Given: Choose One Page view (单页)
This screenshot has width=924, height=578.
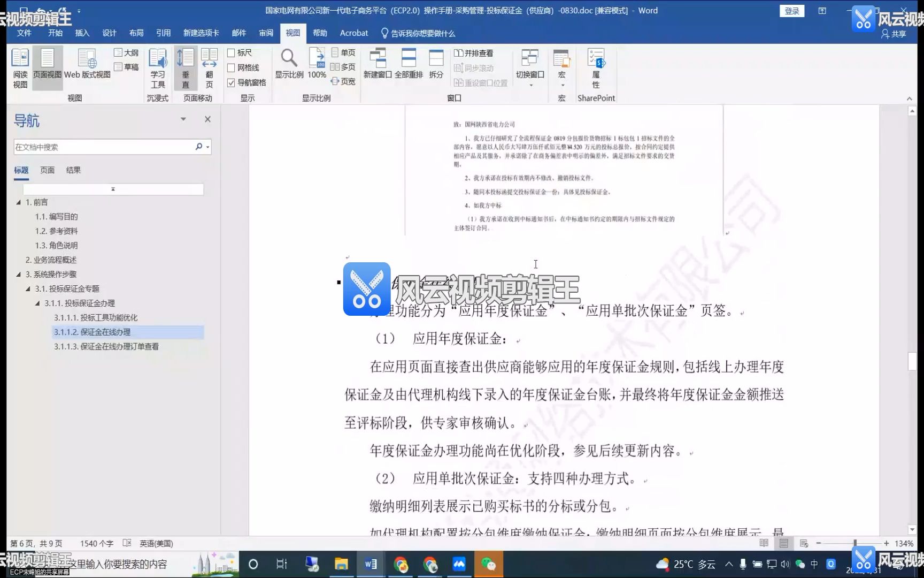Looking at the screenshot, I should (x=343, y=52).
